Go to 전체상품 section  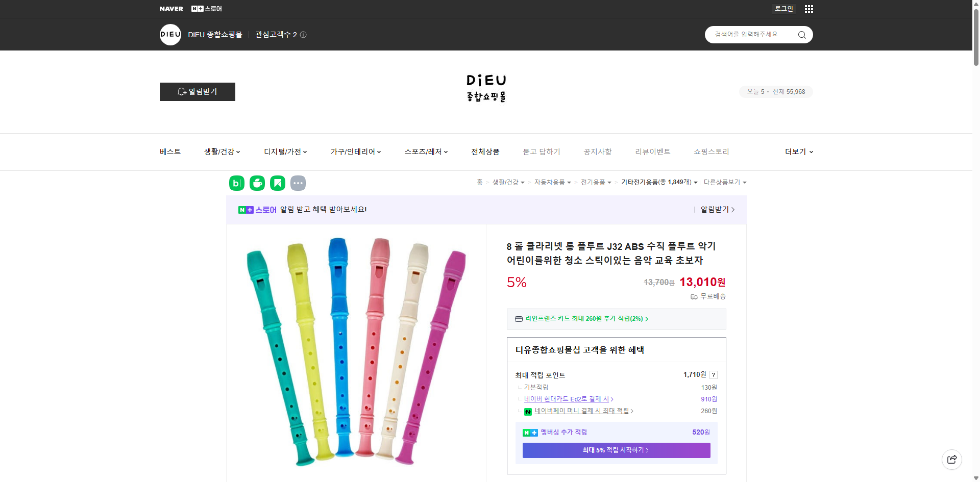[485, 151]
